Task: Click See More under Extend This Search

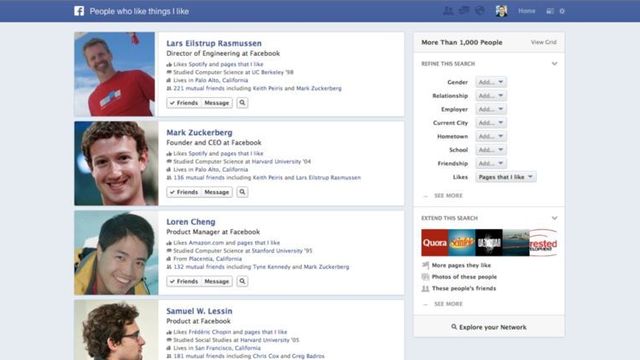Action: (x=448, y=304)
